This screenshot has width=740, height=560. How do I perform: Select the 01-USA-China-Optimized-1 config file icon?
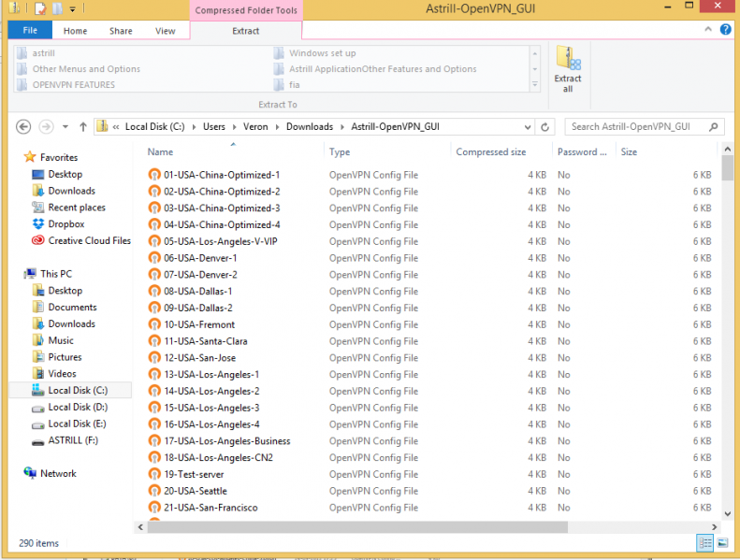[x=154, y=175]
